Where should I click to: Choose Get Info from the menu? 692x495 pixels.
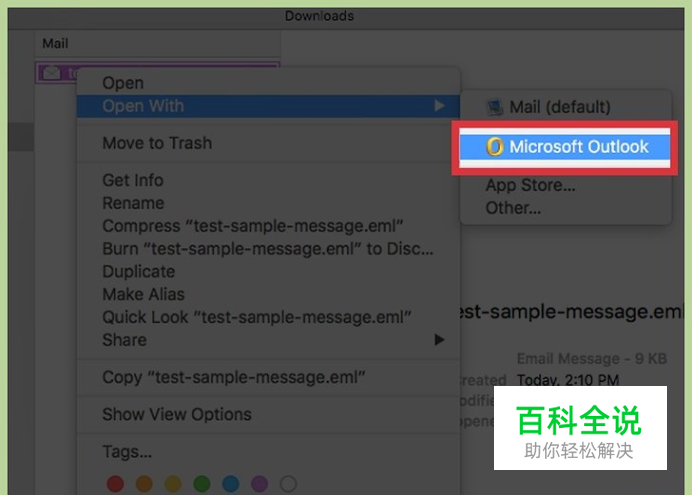pos(268,180)
